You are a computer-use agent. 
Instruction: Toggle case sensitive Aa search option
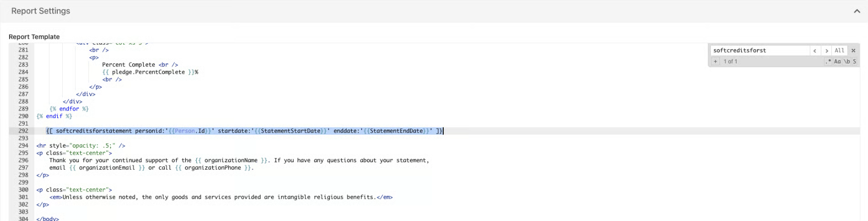[x=837, y=61]
